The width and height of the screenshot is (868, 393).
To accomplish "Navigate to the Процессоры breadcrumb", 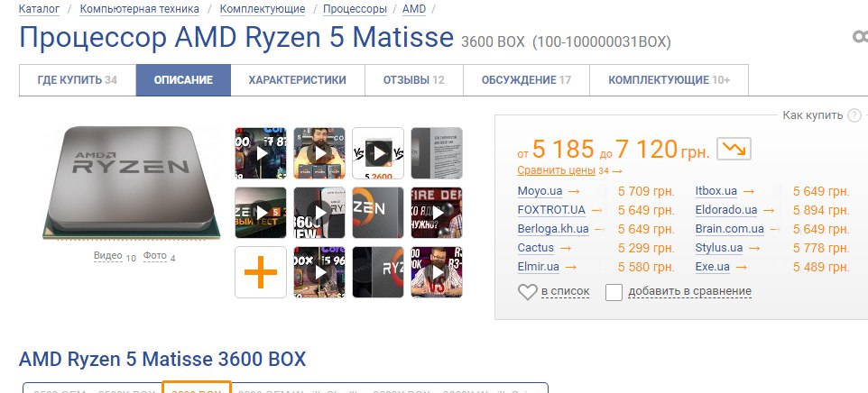I will point(355,9).
